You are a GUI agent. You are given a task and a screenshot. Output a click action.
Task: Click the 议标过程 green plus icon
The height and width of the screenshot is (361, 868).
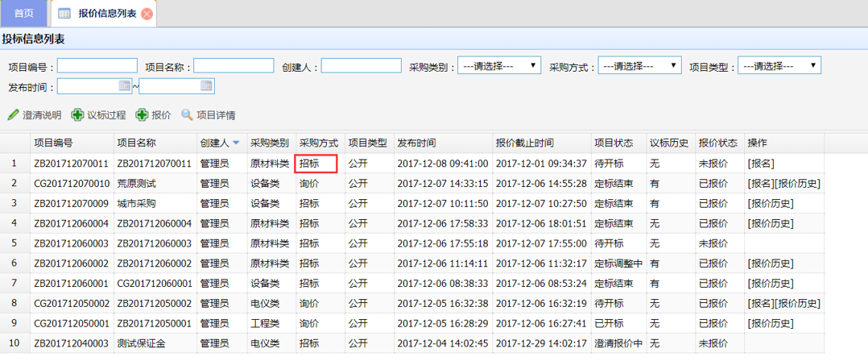(77, 115)
